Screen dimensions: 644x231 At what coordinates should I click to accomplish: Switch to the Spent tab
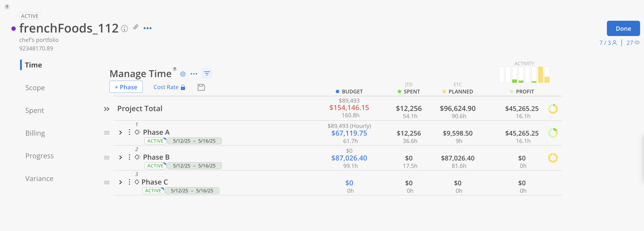[x=34, y=110]
